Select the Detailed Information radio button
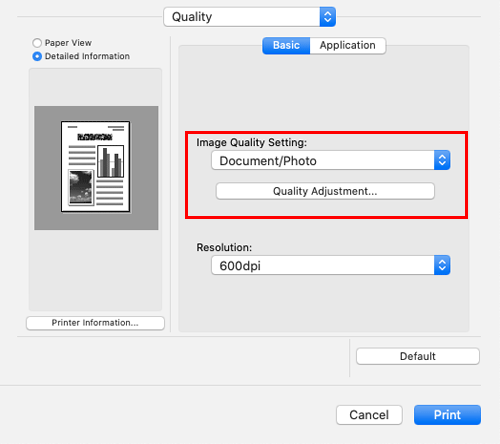Image resolution: width=500 pixels, height=444 pixels. point(37,56)
